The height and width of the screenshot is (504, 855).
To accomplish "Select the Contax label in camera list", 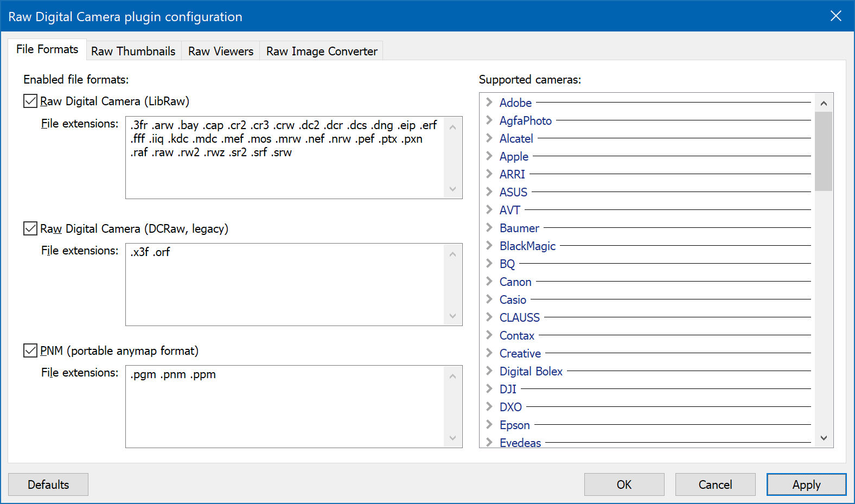I will [x=516, y=335].
